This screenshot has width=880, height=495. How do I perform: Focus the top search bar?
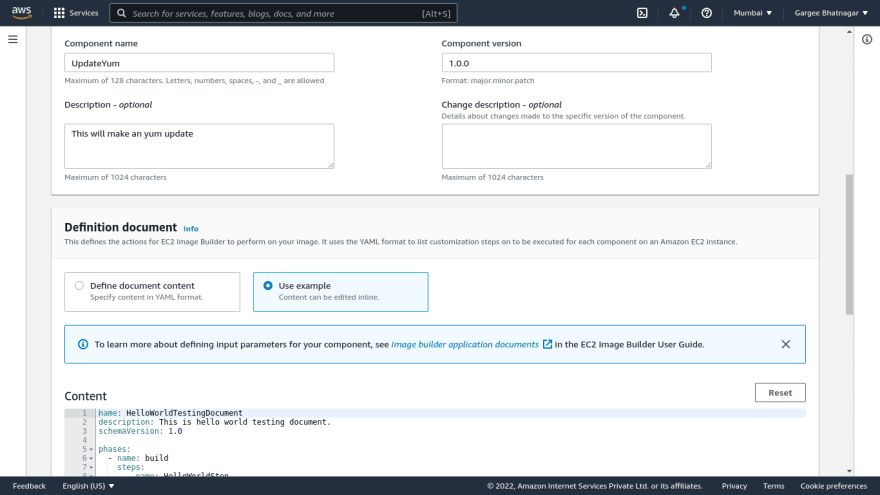pos(283,13)
